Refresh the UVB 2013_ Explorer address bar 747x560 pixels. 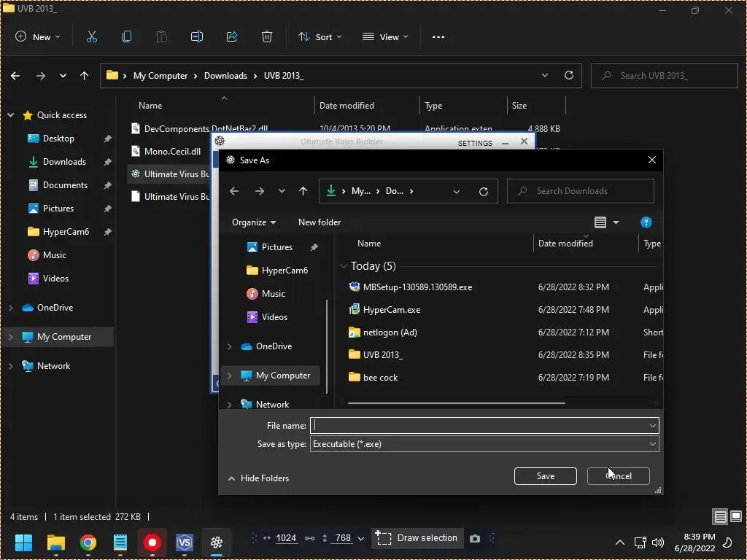point(569,75)
